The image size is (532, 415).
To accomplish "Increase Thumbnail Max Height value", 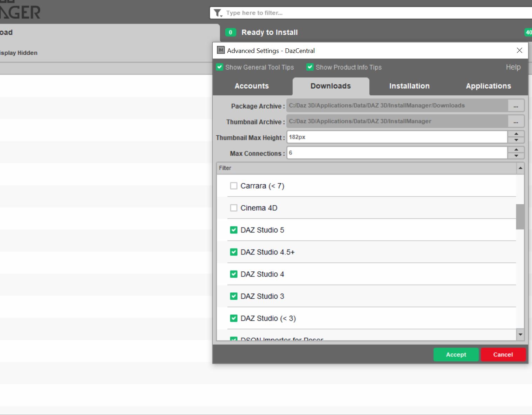I will tap(516, 134).
